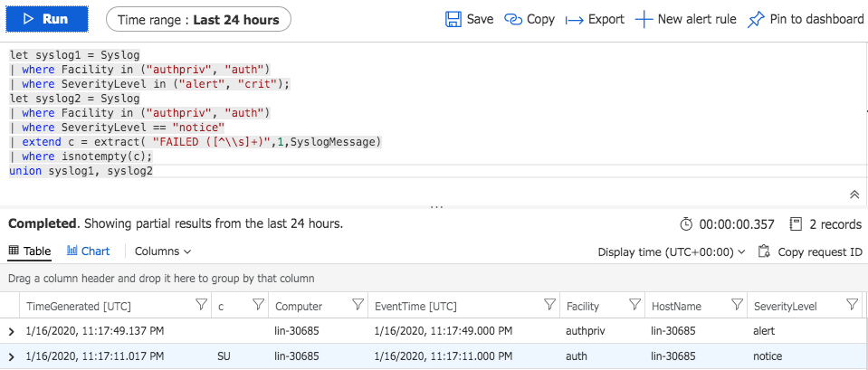Copy the query link
Image resolution: width=868 pixels, height=370 pixels.
pos(529,19)
